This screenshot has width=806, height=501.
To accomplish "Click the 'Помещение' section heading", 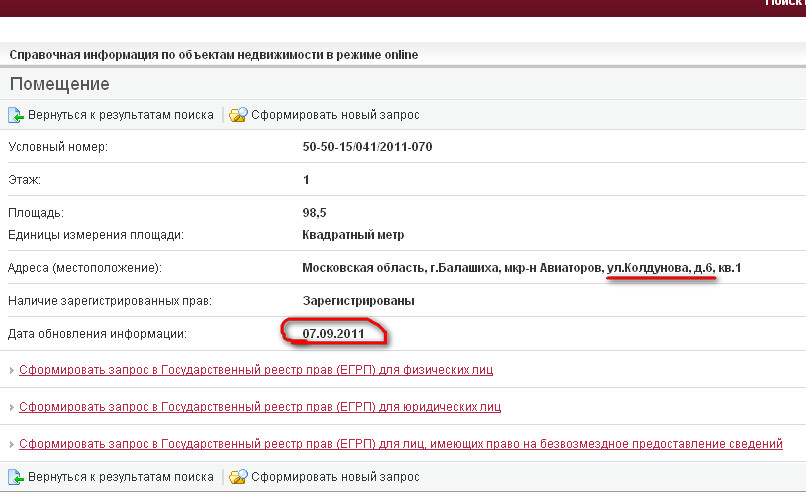I will point(59,84).
